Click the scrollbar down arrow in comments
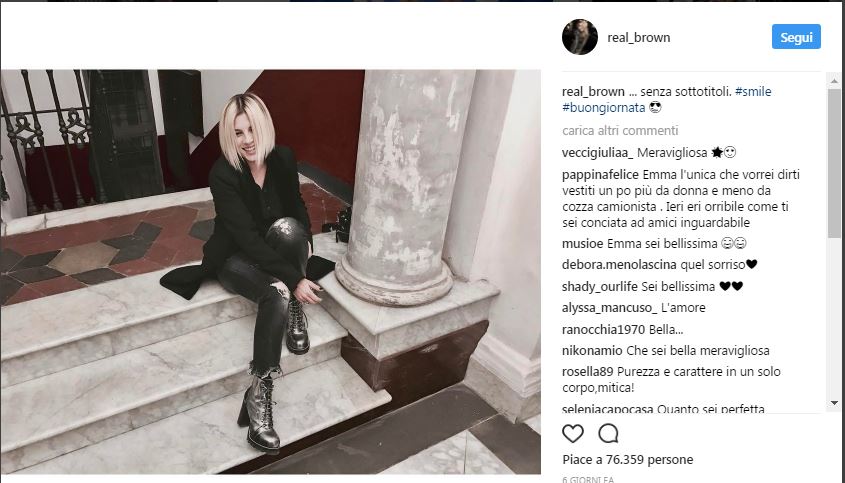 tap(834, 403)
